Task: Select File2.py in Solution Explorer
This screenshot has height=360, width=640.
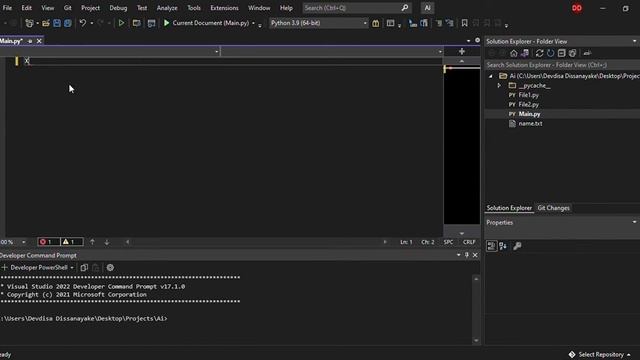Action: 528,104
